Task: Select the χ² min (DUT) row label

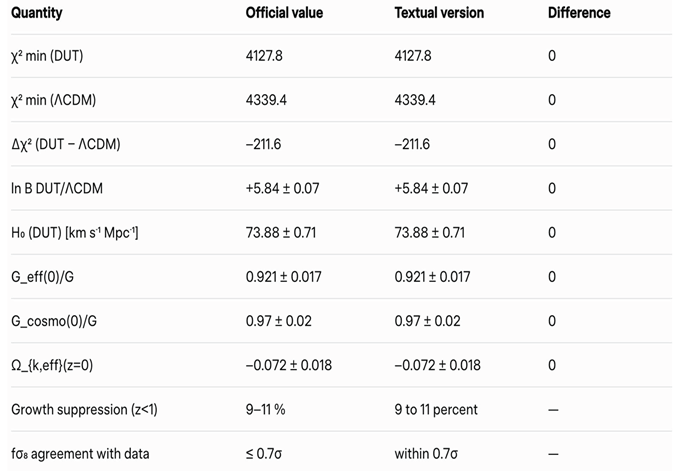Action: [x=47, y=56]
